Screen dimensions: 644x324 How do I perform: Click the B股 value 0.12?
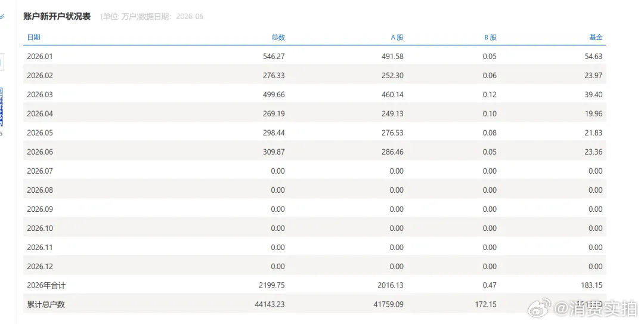click(490, 94)
